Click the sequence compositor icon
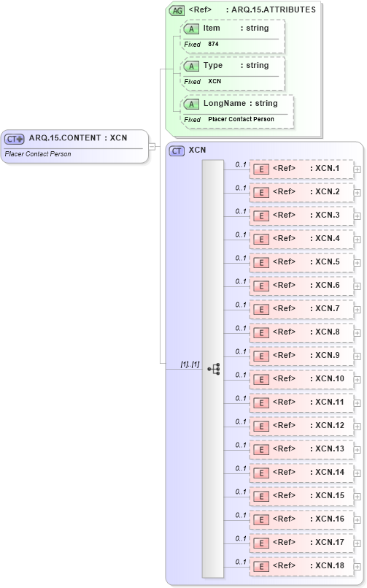The image size is (367, 588). [214, 369]
